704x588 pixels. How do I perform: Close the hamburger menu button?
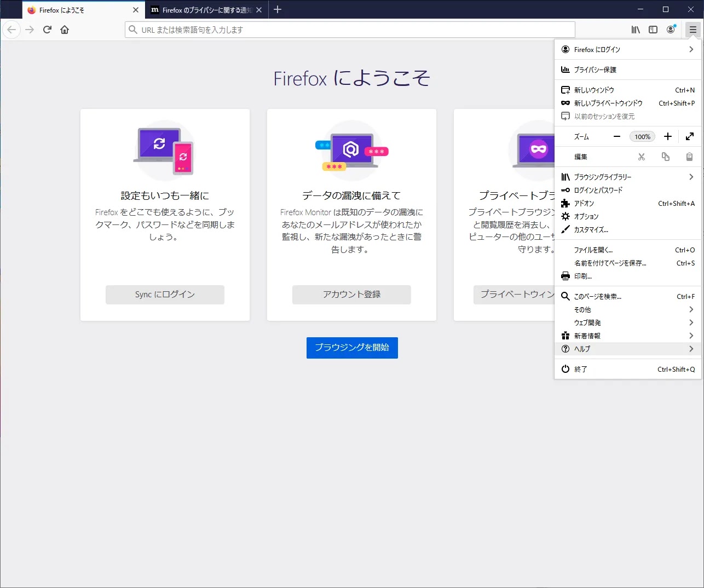693,30
